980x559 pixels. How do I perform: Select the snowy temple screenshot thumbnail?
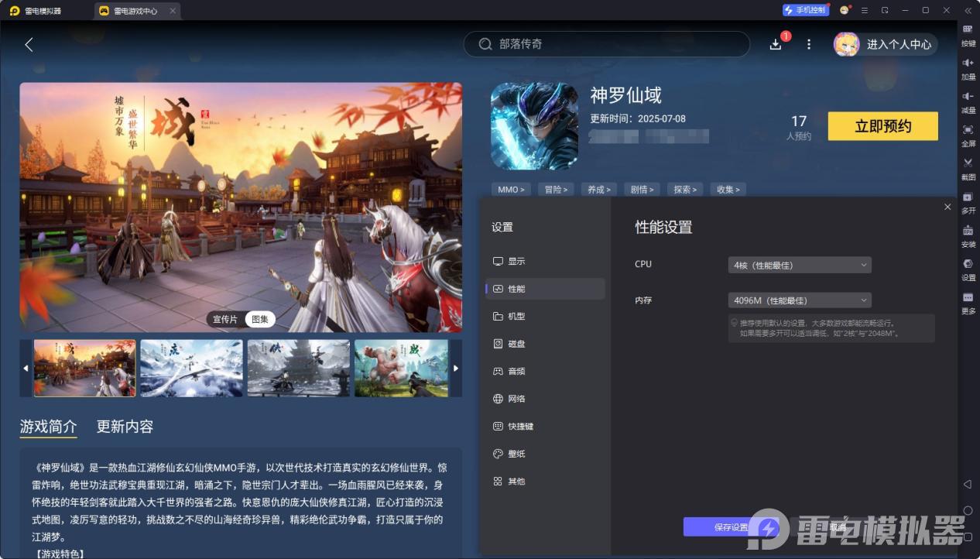298,368
